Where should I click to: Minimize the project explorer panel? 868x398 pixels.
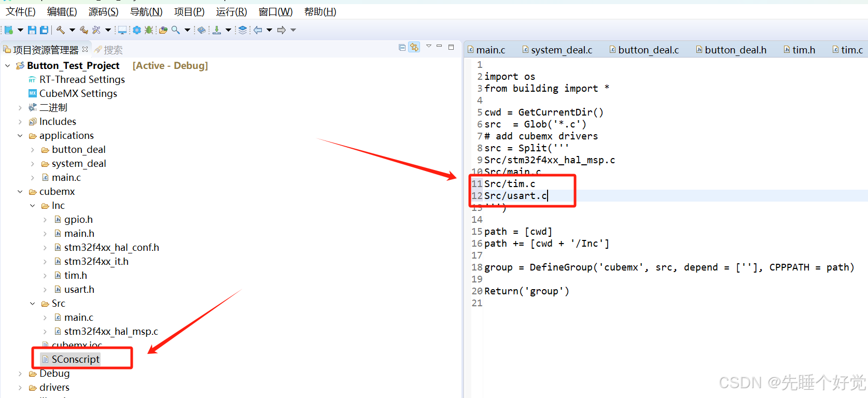tap(439, 47)
